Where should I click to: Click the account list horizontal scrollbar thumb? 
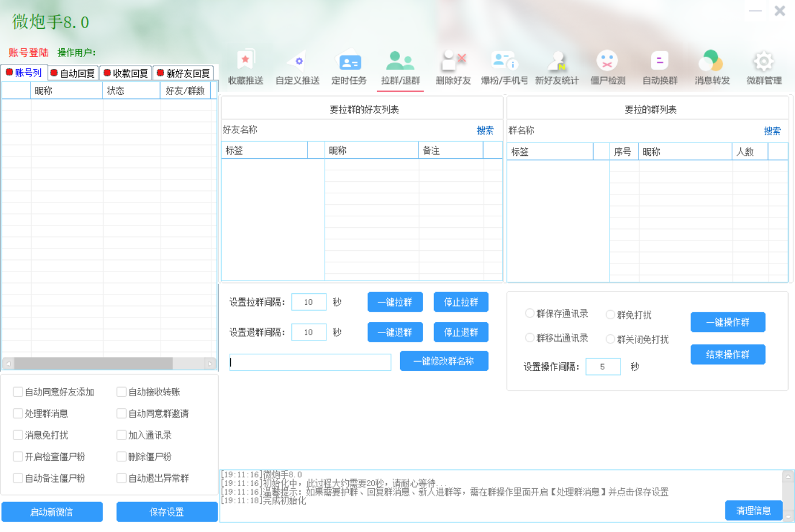pos(93,363)
